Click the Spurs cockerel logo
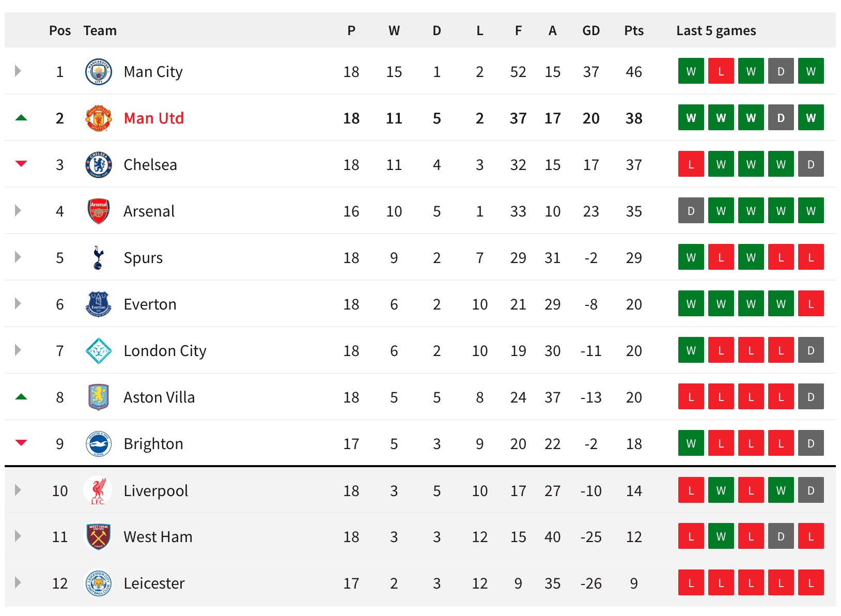Image resolution: width=841 pixels, height=616 pixels. (98, 258)
